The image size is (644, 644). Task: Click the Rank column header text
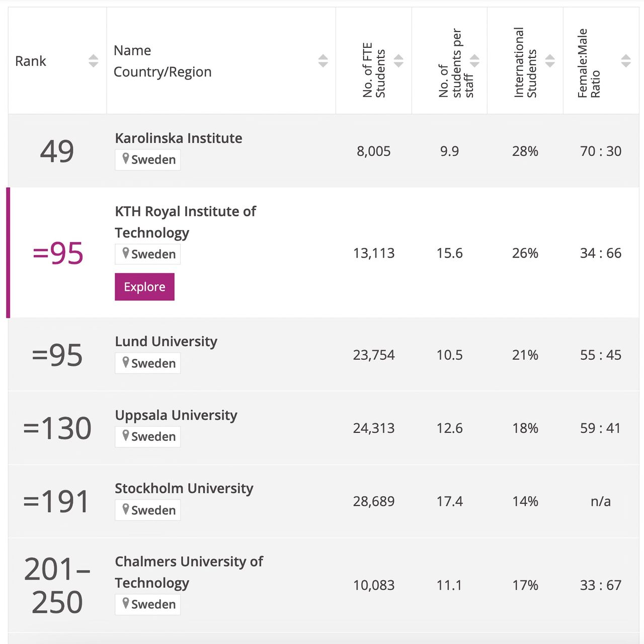(x=31, y=61)
